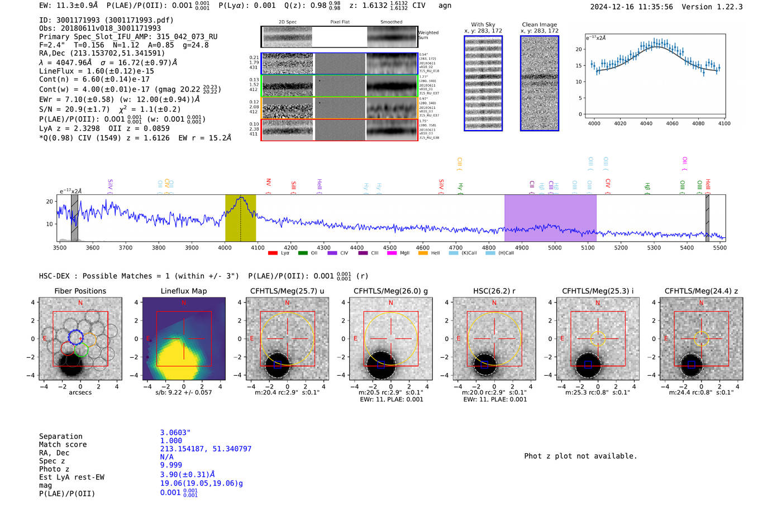This screenshot has height=532, width=782.
Task: Click the gray hatched region near 5460
Action: (707, 218)
